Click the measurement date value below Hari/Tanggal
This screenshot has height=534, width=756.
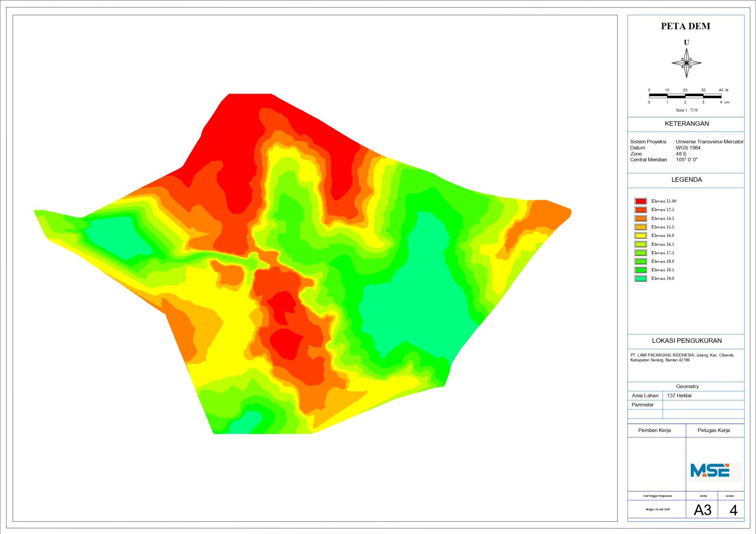click(x=657, y=509)
